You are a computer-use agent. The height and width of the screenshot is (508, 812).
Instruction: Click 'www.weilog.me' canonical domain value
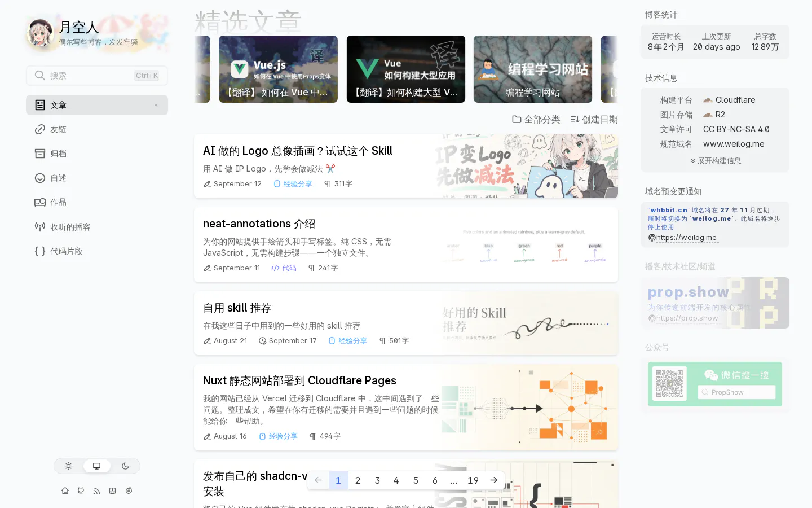click(734, 144)
